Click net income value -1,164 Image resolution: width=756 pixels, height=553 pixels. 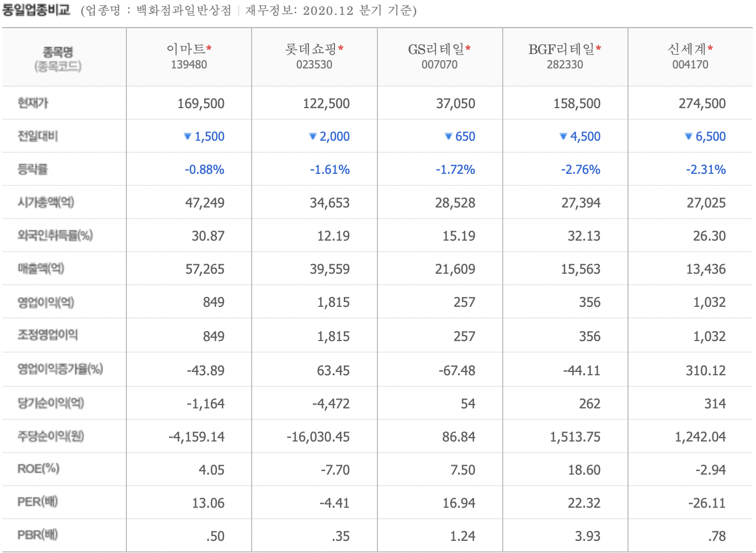point(205,404)
